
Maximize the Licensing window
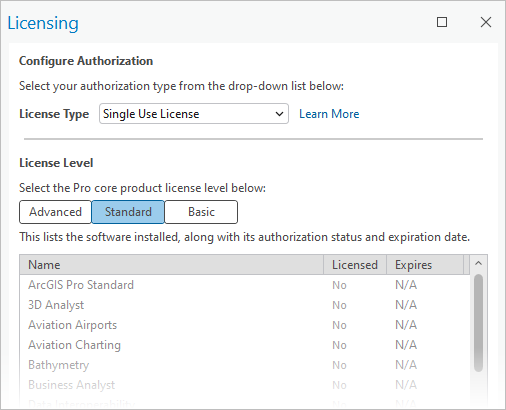click(442, 22)
